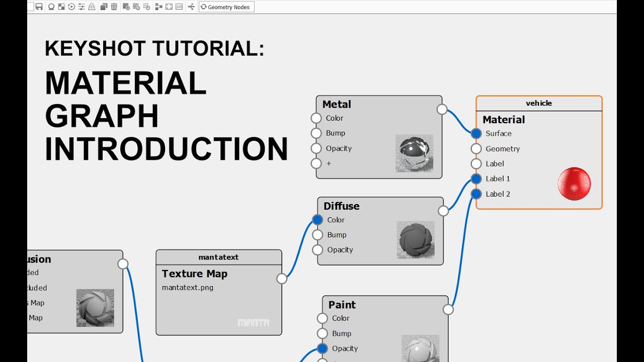Viewport: 644px width, 362px height.
Task: Click the Texture Map output socket
Action: pos(282,279)
